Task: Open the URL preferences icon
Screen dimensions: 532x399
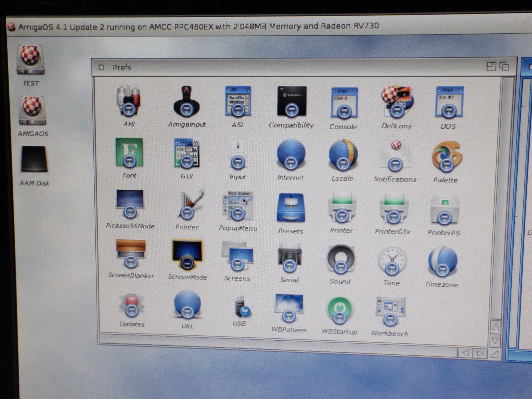Action: [188, 305]
